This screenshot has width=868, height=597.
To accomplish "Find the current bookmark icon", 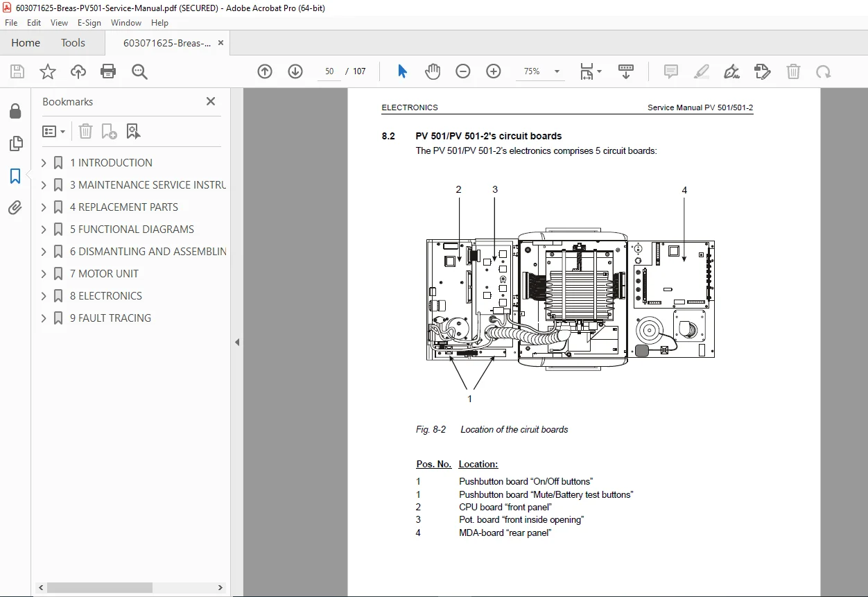I will click(133, 131).
